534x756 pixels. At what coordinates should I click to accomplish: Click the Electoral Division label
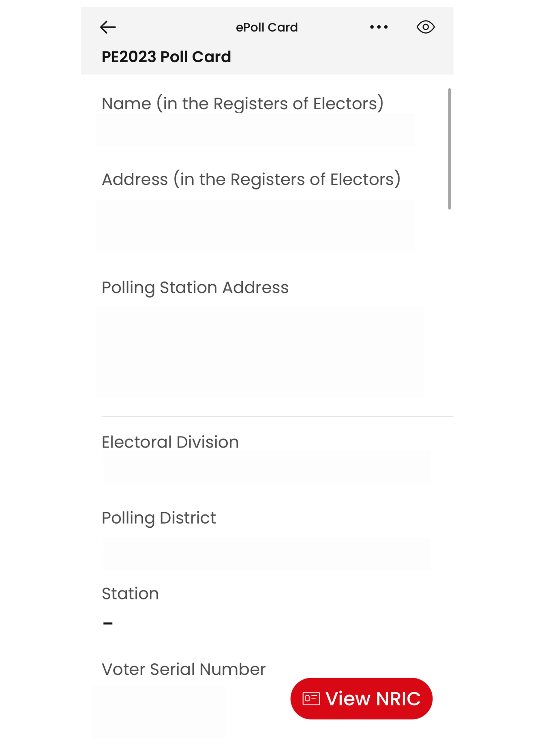click(x=170, y=442)
